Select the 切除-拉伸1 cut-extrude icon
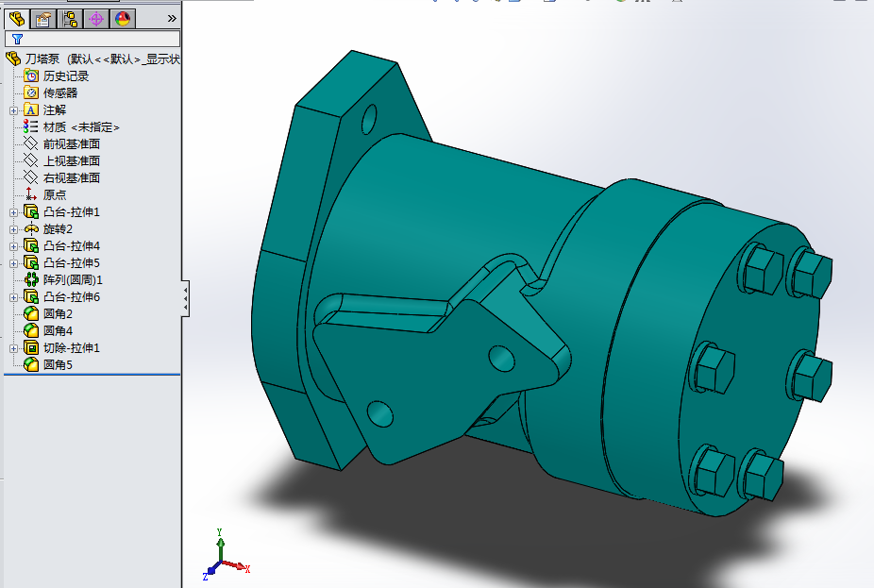874x588 pixels. pyautogui.click(x=31, y=347)
